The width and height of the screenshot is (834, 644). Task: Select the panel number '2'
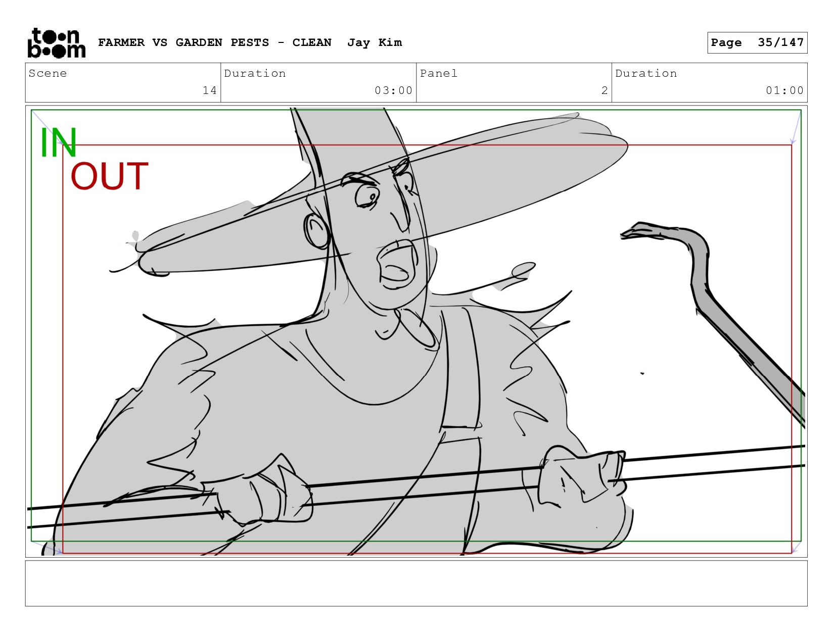pos(605,90)
